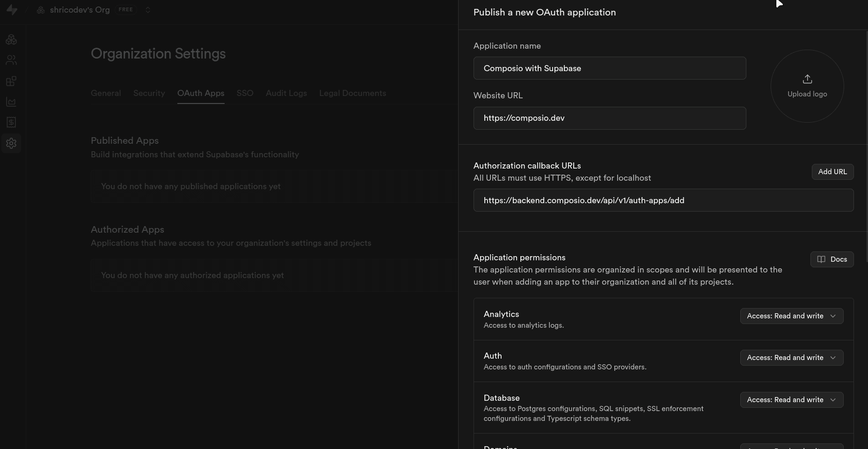Open the Usage chart icon in sidebar
Screen dimensions: 868x449
coord(11,102)
